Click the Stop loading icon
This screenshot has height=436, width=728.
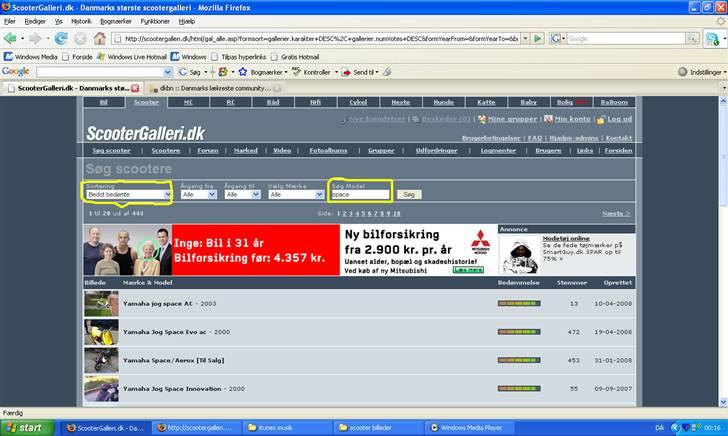point(80,38)
